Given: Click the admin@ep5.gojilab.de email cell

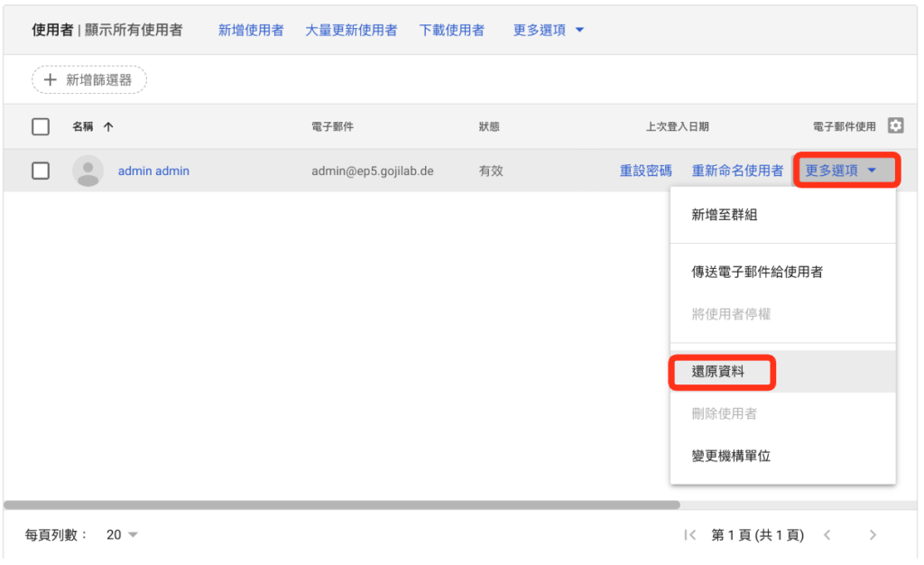Looking at the screenshot, I should [373, 171].
